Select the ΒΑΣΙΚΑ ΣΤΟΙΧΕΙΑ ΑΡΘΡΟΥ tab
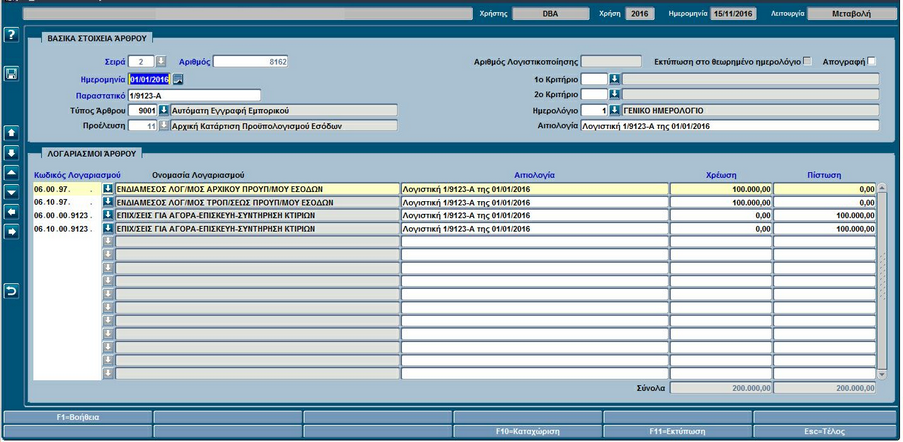Image resolution: width=903 pixels, height=442 pixels. (x=97, y=39)
